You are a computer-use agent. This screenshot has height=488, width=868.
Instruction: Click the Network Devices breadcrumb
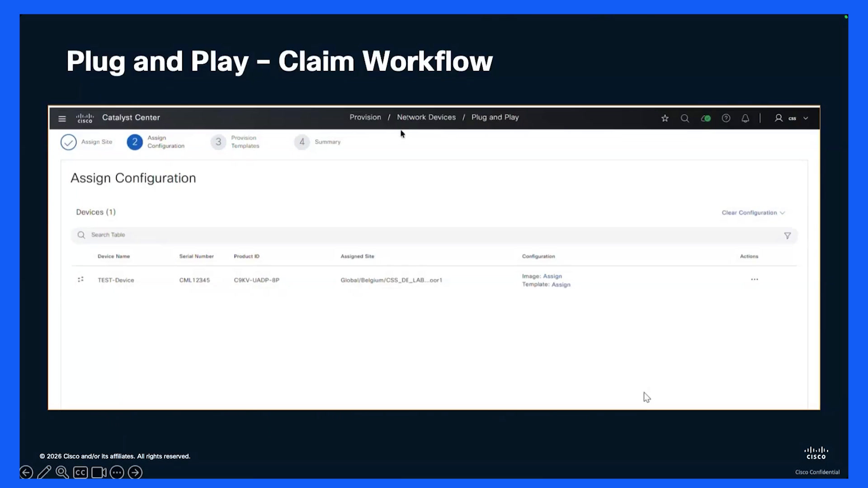tap(426, 117)
